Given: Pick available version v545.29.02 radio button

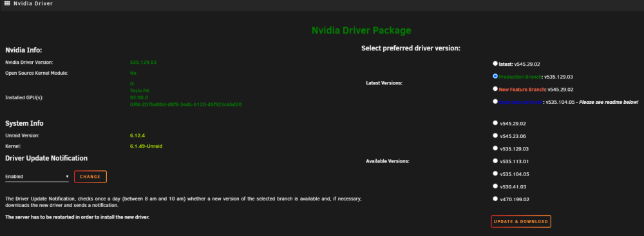Looking at the screenshot, I should point(495,123).
